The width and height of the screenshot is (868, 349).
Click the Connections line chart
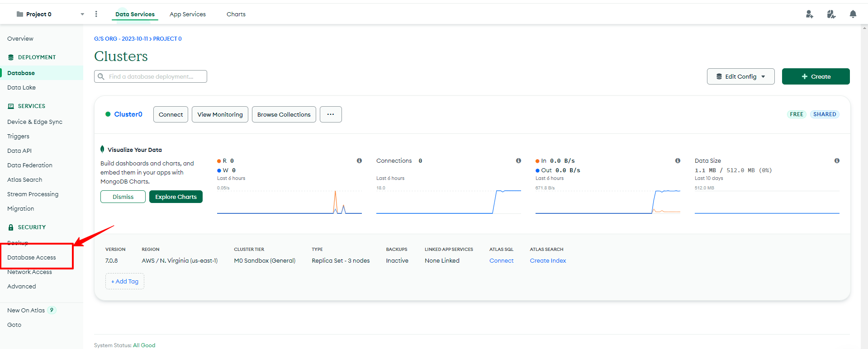click(449, 201)
